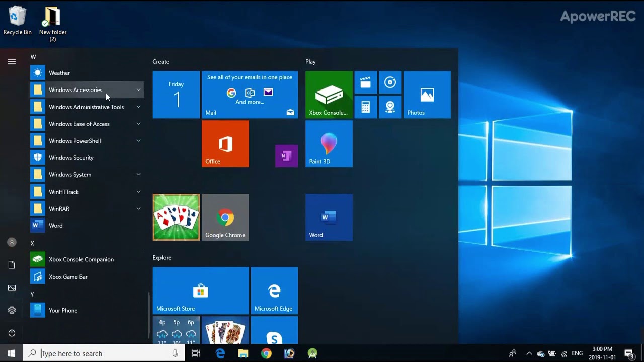Launch the Paint 3D tile

(329, 144)
